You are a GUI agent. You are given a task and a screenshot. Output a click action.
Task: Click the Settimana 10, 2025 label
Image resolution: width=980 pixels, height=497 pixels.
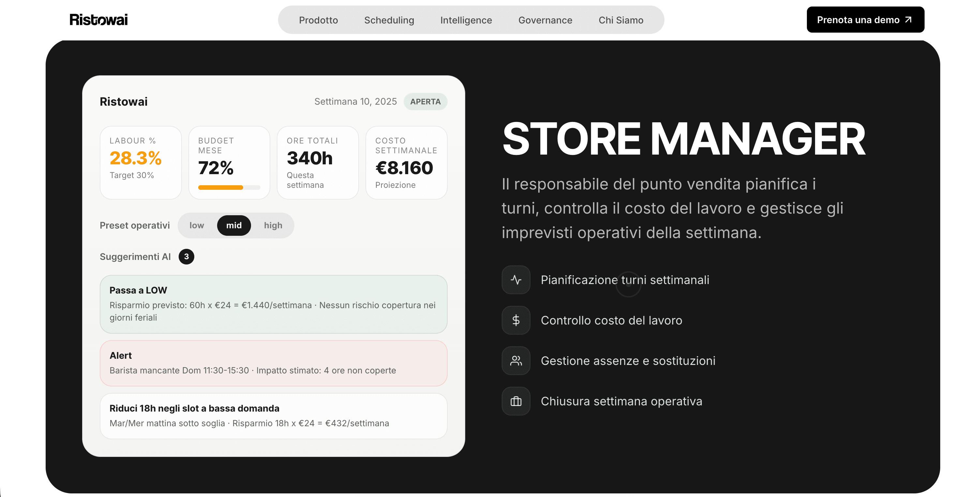355,102
